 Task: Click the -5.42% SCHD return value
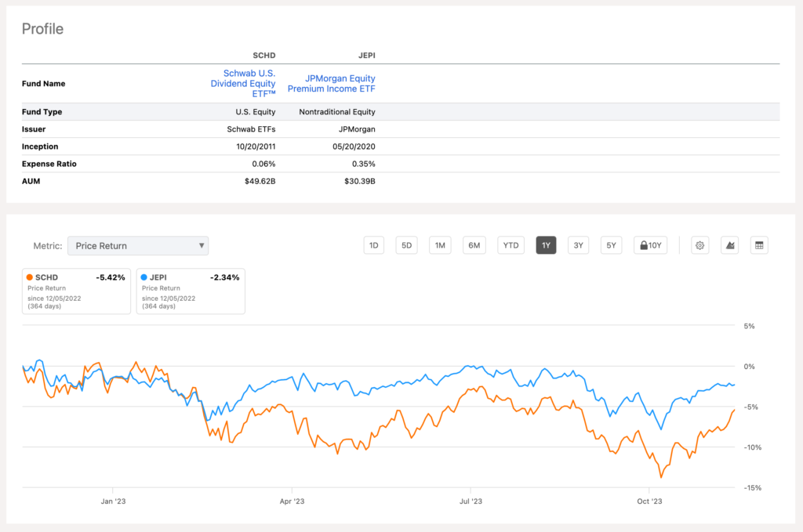point(111,277)
